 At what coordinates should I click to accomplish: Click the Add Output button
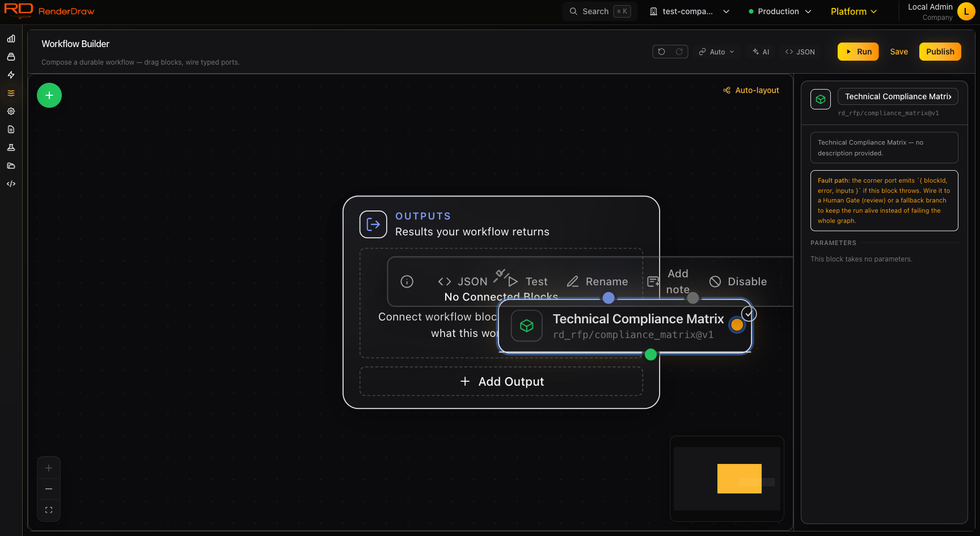501,381
